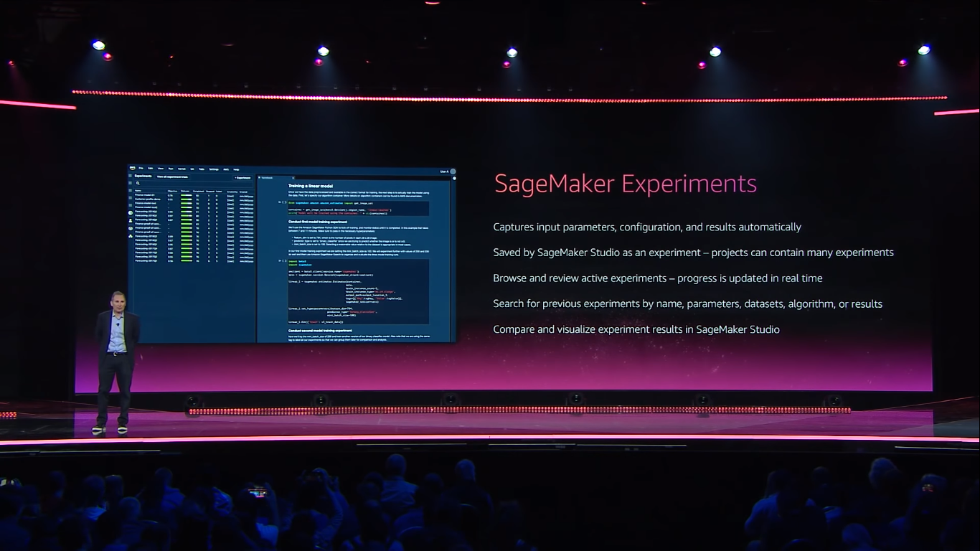Select the code cell importing get_image_uri
The height and width of the screenshot is (551, 980).
click(358, 208)
